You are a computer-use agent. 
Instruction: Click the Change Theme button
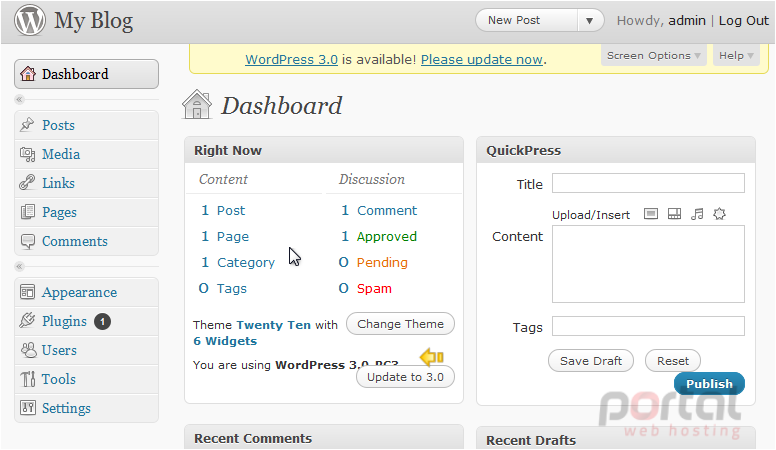point(400,324)
